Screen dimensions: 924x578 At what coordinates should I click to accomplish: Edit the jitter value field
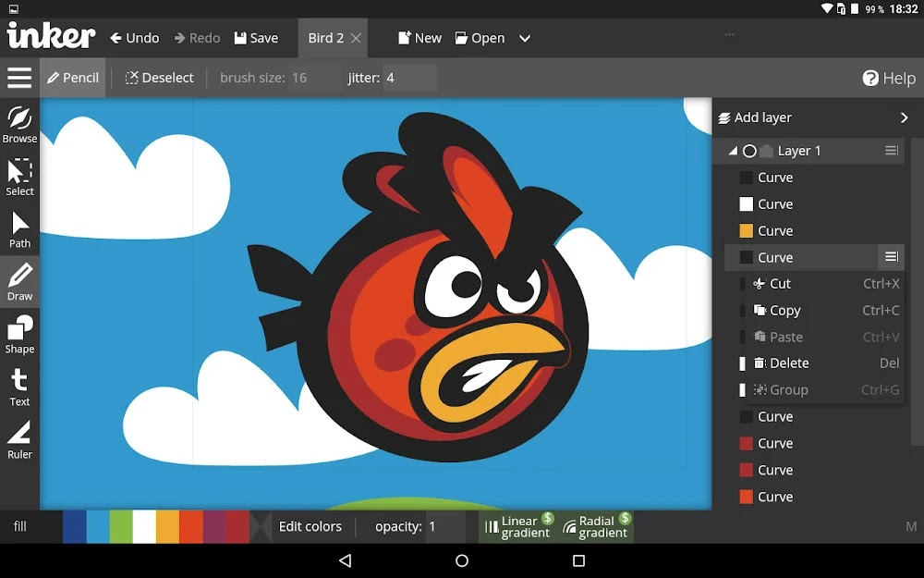coord(409,78)
